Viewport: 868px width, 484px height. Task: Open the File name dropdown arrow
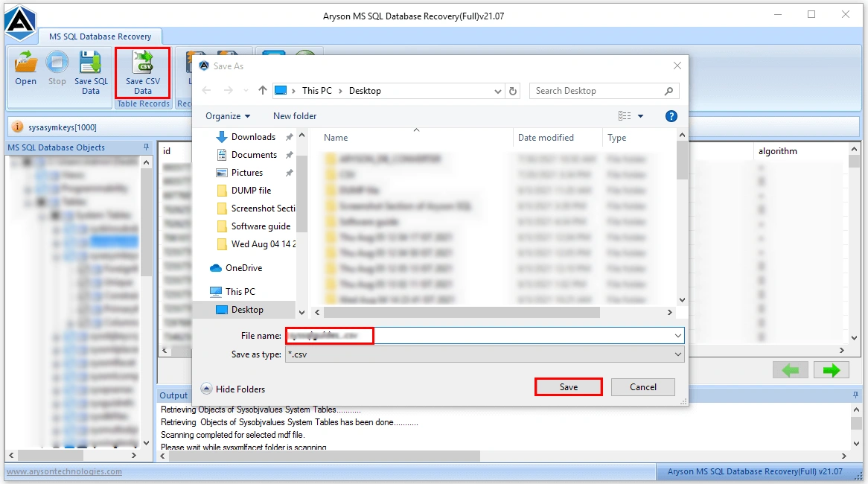tap(677, 336)
